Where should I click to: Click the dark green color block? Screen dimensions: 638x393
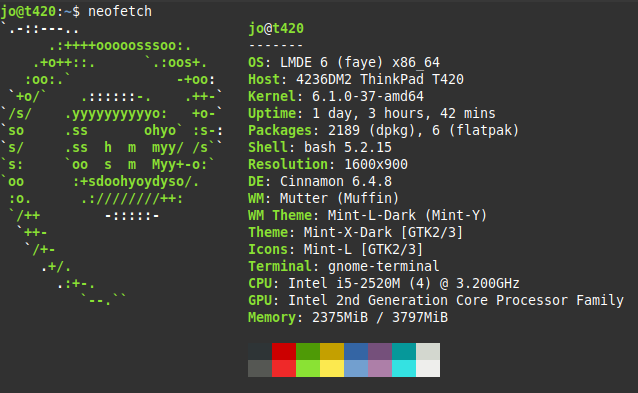tap(308, 352)
